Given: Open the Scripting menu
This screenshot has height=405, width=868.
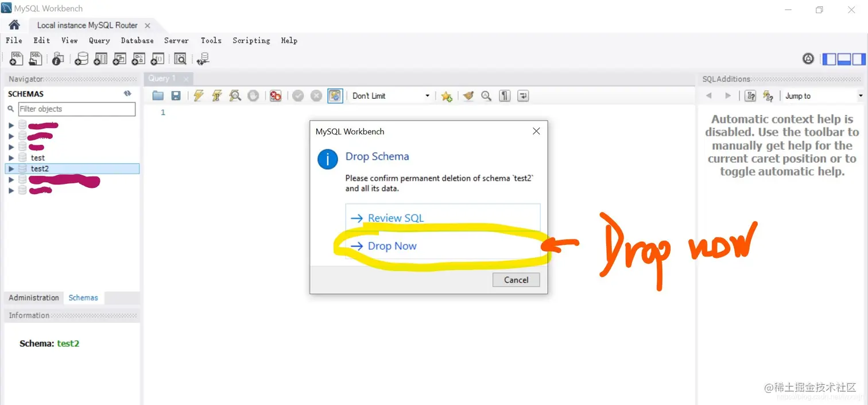Looking at the screenshot, I should 251,40.
